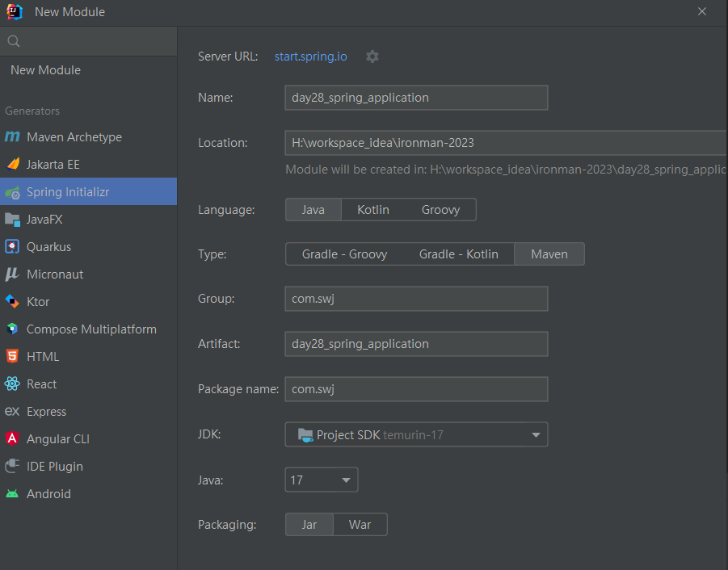Click the Ktor generator icon
Image resolution: width=728 pixels, height=570 pixels.
[12, 302]
